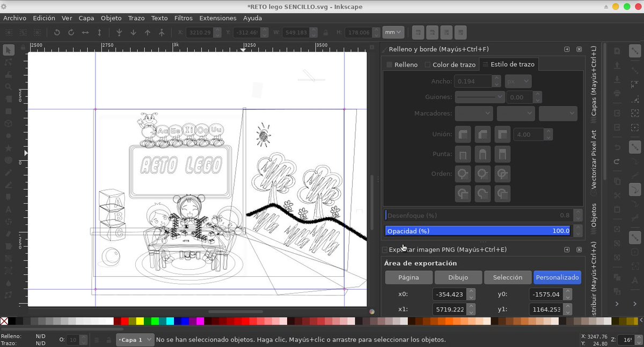Select the Zoom magnifier tool
Viewport: 644px width, 347px height.
8,86
